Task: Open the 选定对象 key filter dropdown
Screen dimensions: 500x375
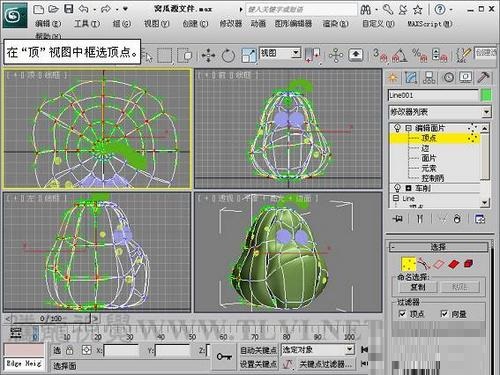Action: 317,350
